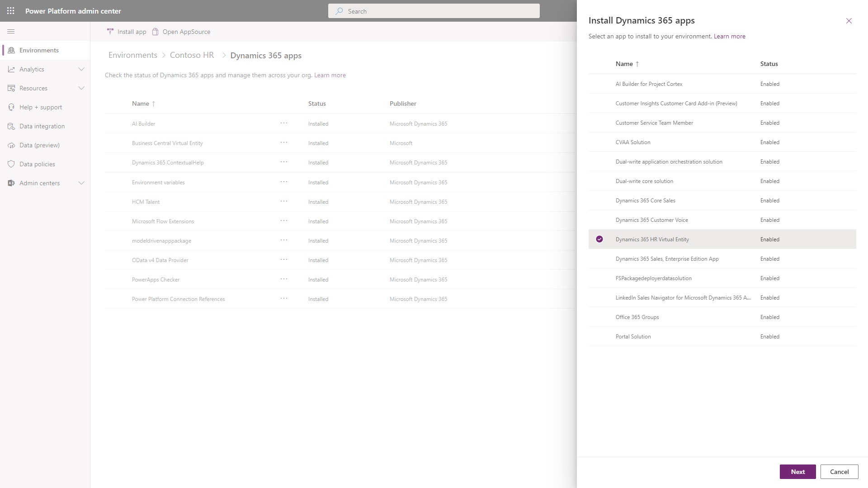Select Dynamics 365 HR Virtual Entity radio button

599,239
